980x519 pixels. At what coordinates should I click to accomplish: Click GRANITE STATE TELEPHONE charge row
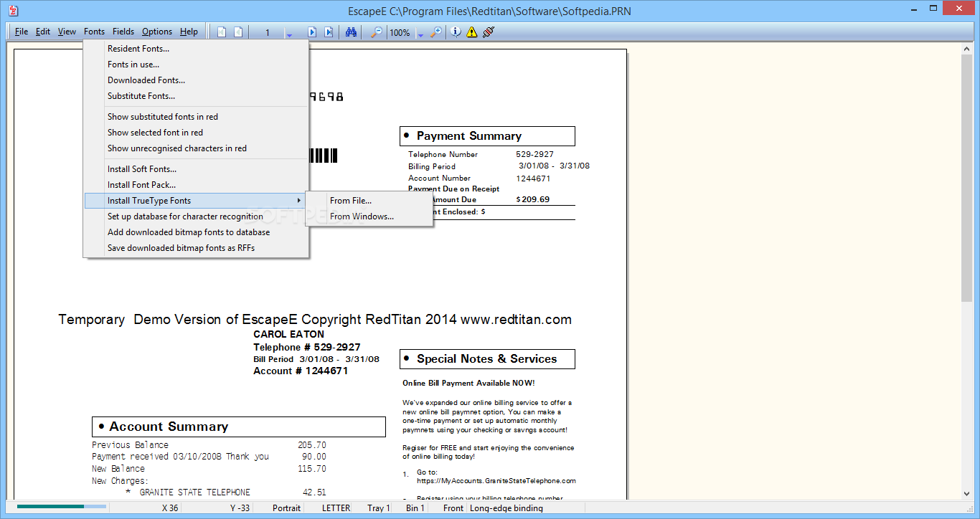[194, 492]
